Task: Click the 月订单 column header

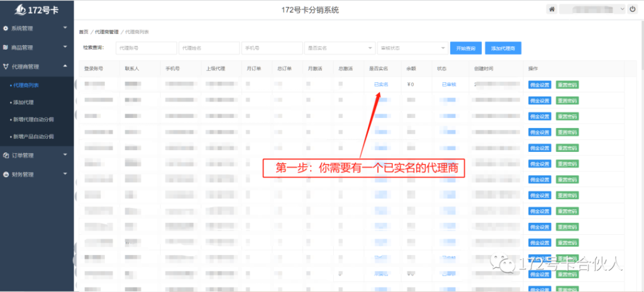Action: click(254, 68)
